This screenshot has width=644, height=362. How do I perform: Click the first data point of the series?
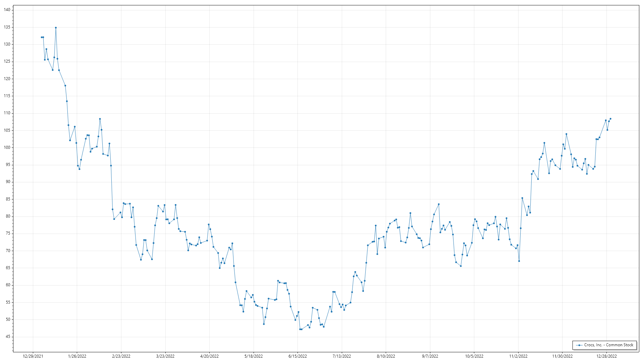point(42,37)
